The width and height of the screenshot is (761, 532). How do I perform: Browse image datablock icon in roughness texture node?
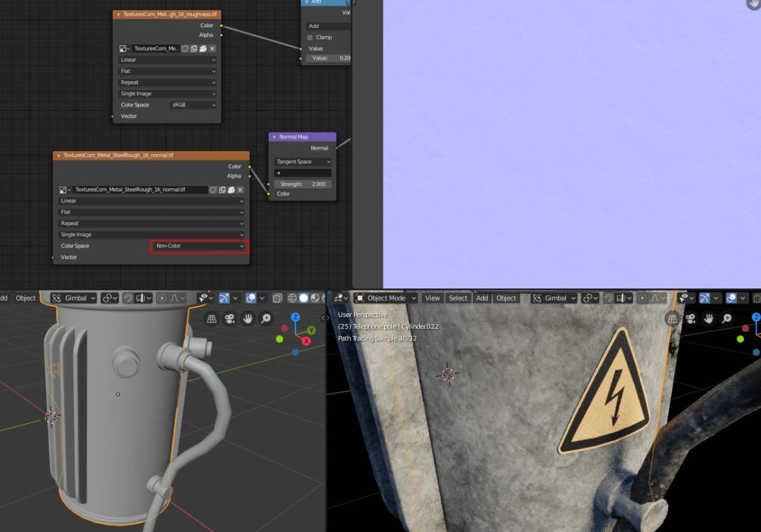(x=124, y=48)
